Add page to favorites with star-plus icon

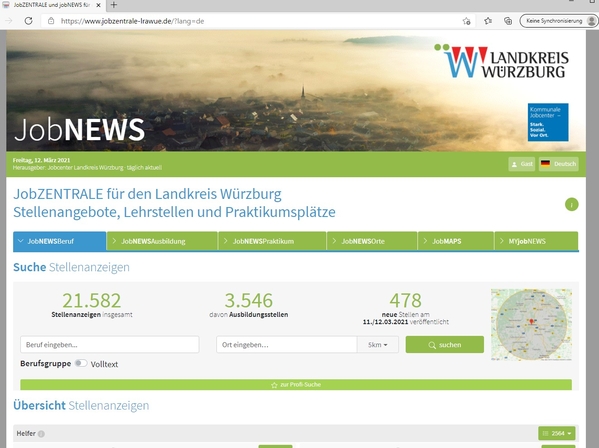(x=466, y=21)
